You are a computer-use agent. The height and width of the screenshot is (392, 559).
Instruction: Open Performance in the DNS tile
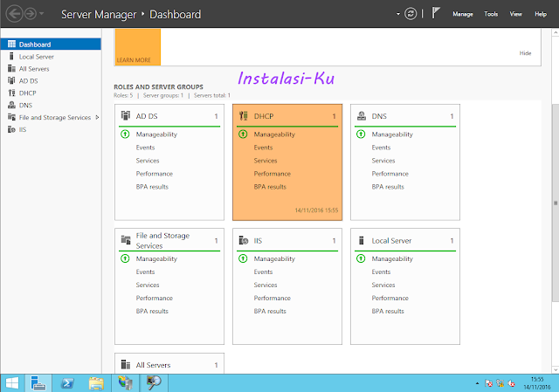click(x=390, y=174)
